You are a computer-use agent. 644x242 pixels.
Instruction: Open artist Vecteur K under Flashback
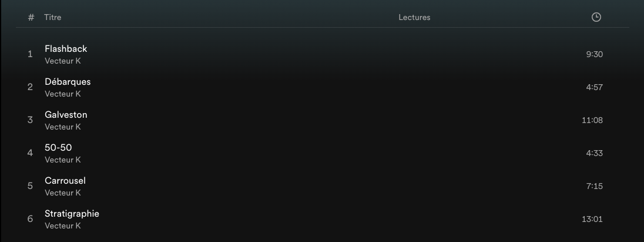(x=62, y=61)
